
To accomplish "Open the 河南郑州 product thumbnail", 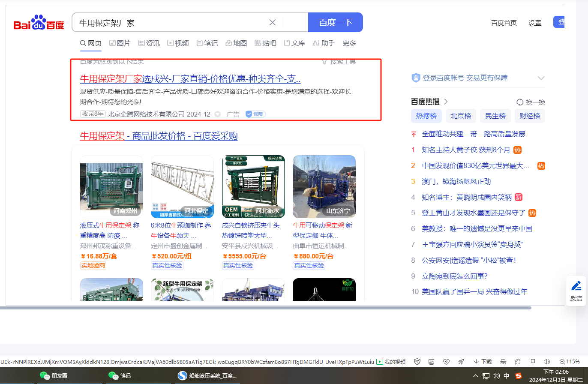I will (111, 186).
